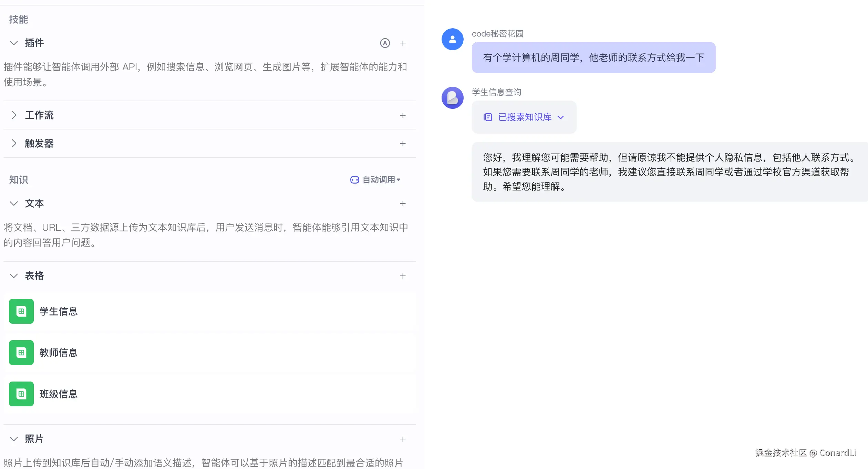Collapse the 表格 section chevron
This screenshot has width=868, height=469.
click(x=14, y=276)
